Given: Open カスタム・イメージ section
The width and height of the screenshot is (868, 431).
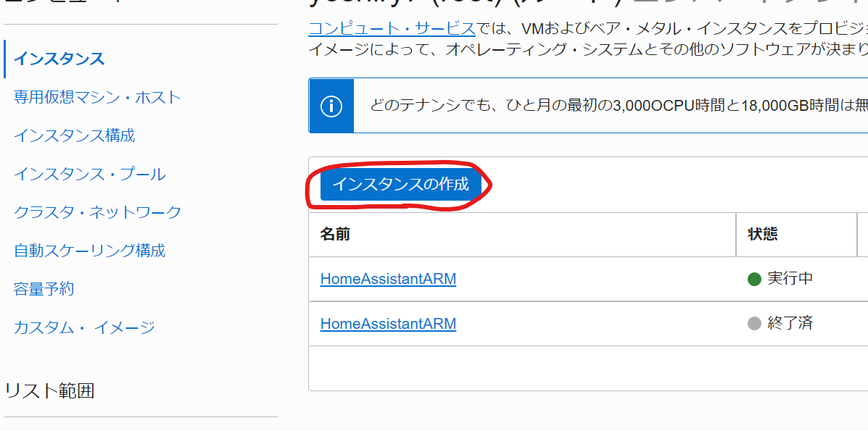Looking at the screenshot, I should (84, 327).
